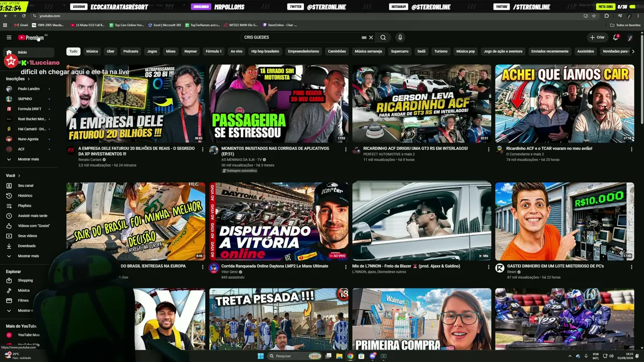644x362 pixels.
Task: Open options for the Momentos Inusitados video
Action: point(346,149)
